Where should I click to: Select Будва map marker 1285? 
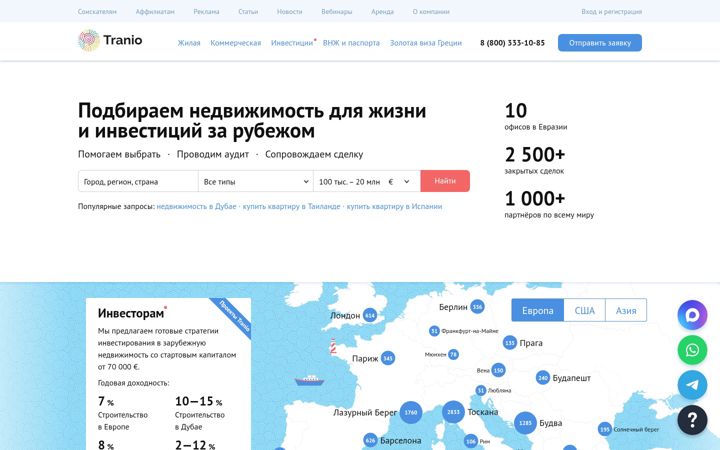pos(525,423)
